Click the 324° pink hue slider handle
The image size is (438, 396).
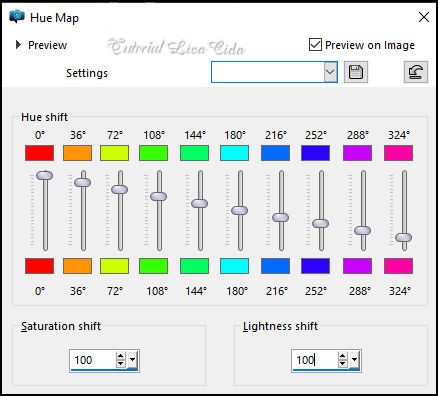tap(404, 237)
